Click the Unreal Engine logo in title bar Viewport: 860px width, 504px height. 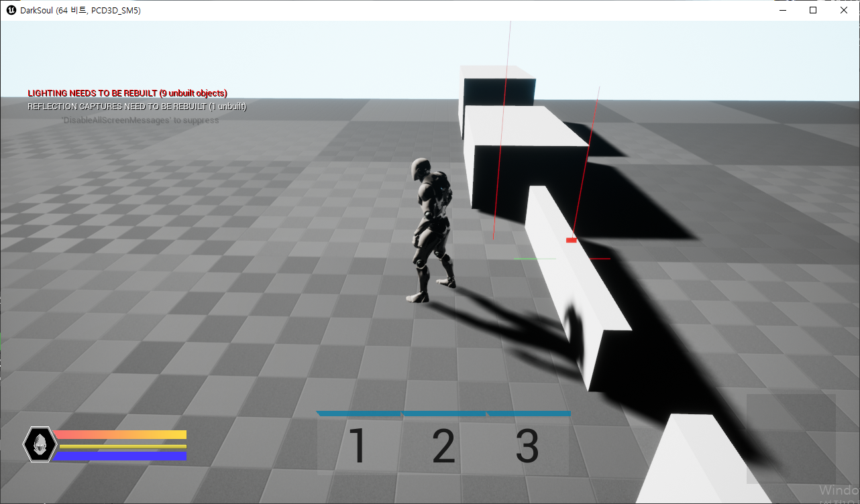pos(11,10)
